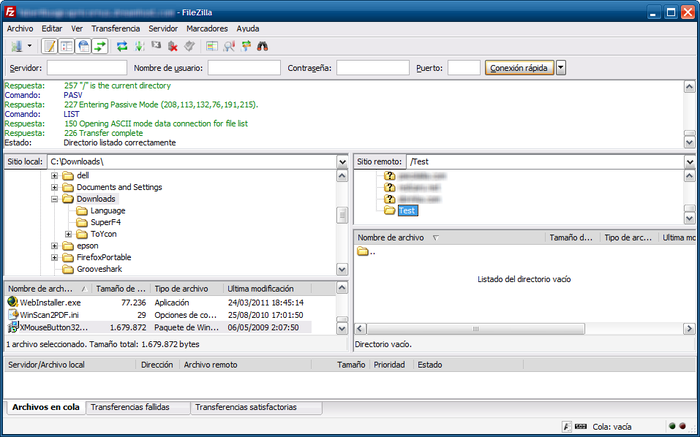Click the Puerto input field
Screen dimensions: 700x437
coord(464,68)
